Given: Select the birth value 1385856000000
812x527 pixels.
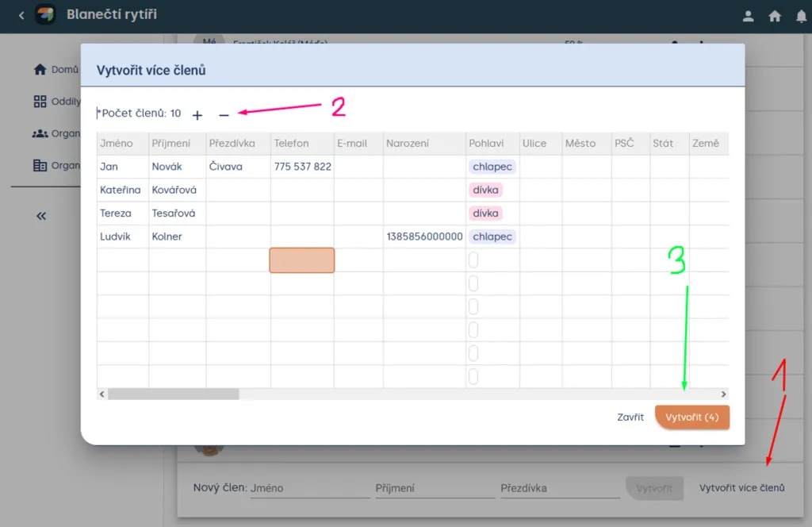Looking at the screenshot, I should pyautogui.click(x=424, y=237).
